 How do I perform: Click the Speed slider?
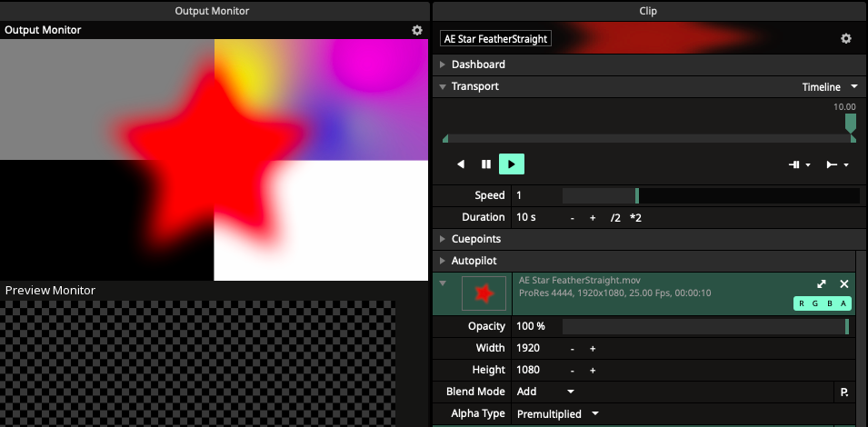711,195
